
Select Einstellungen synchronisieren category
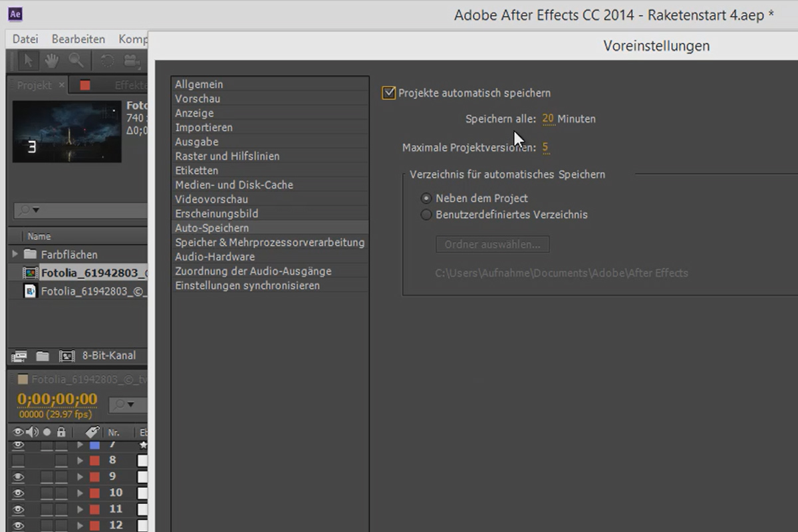(x=269, y=285)
